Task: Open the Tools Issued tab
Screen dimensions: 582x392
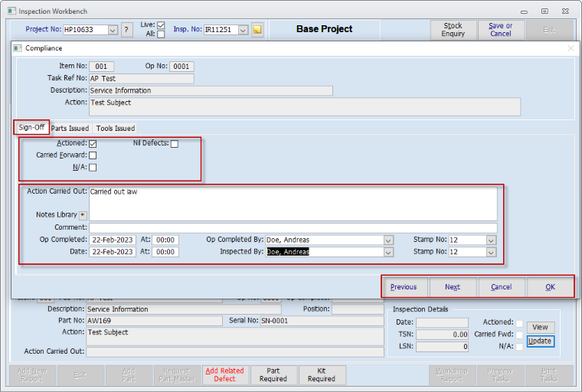Action: pyautogui.click(x=115, y=128)
